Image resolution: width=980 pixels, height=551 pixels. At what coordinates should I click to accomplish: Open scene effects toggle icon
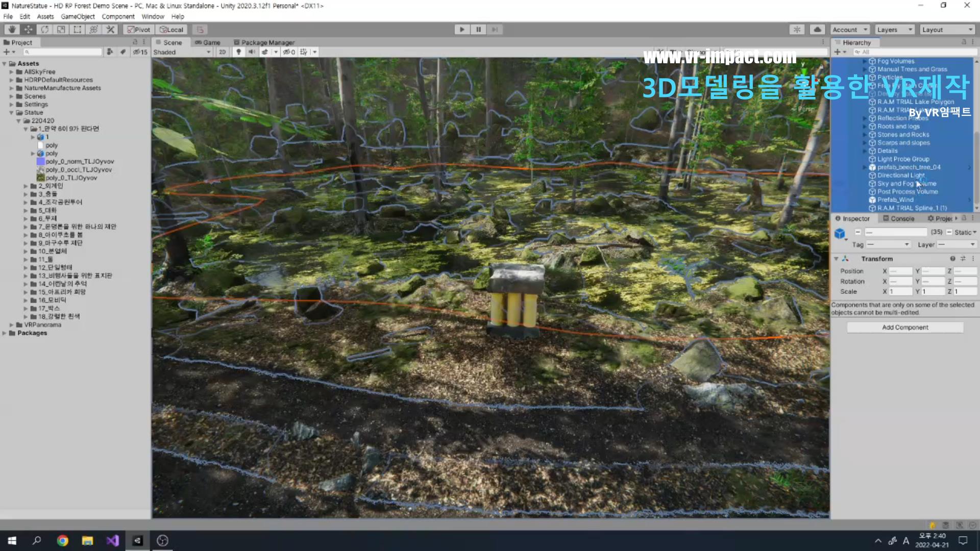point(265,52)
